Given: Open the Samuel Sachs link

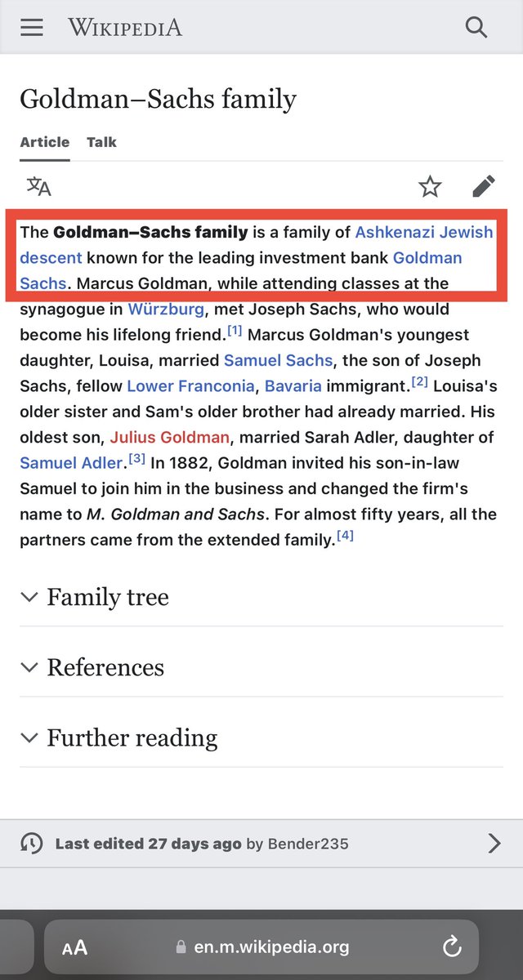Looking at the screenshot, I should click(278, 360).
